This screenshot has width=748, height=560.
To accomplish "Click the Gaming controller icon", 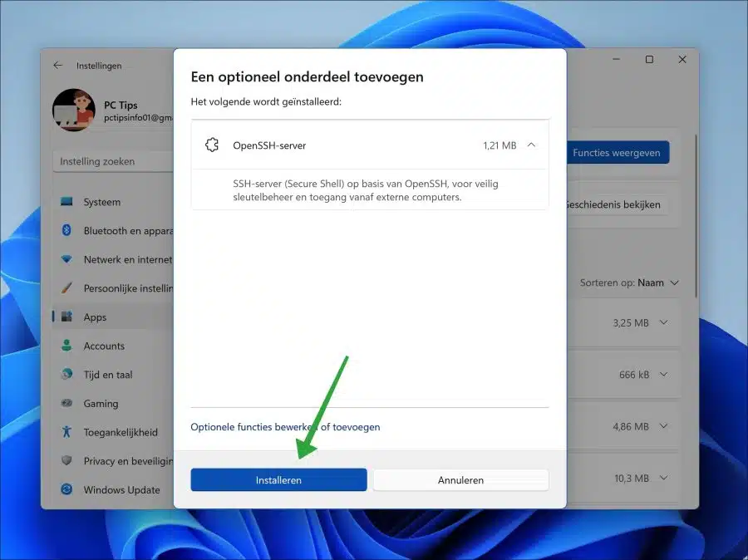I will [x=66, y=403].
